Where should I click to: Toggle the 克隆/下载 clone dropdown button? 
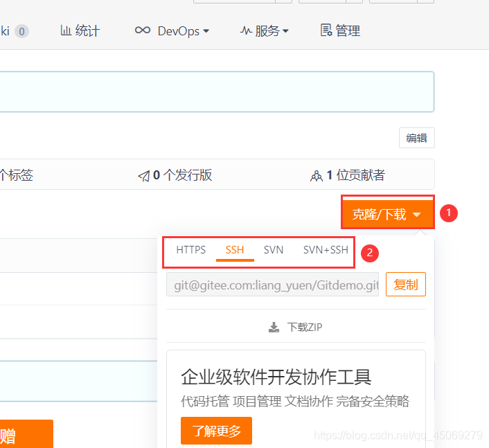pyautogui.click(x=388, y=214)
